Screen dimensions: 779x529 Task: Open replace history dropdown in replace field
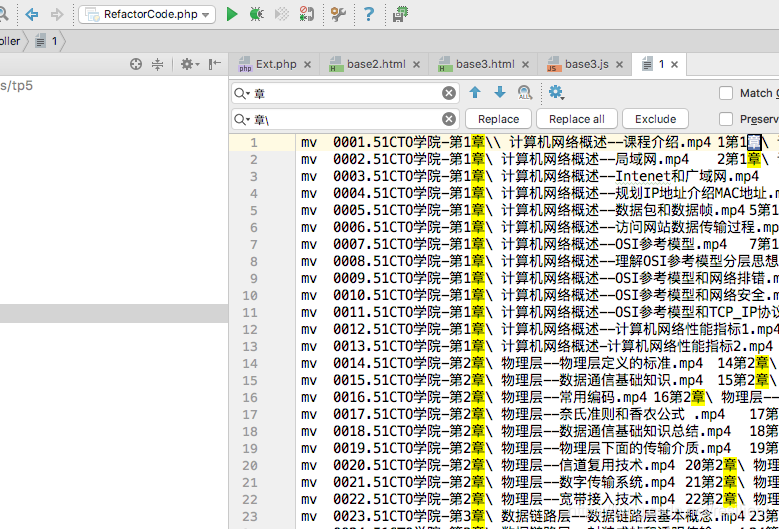pyautogui.click(x=242, y=119)
